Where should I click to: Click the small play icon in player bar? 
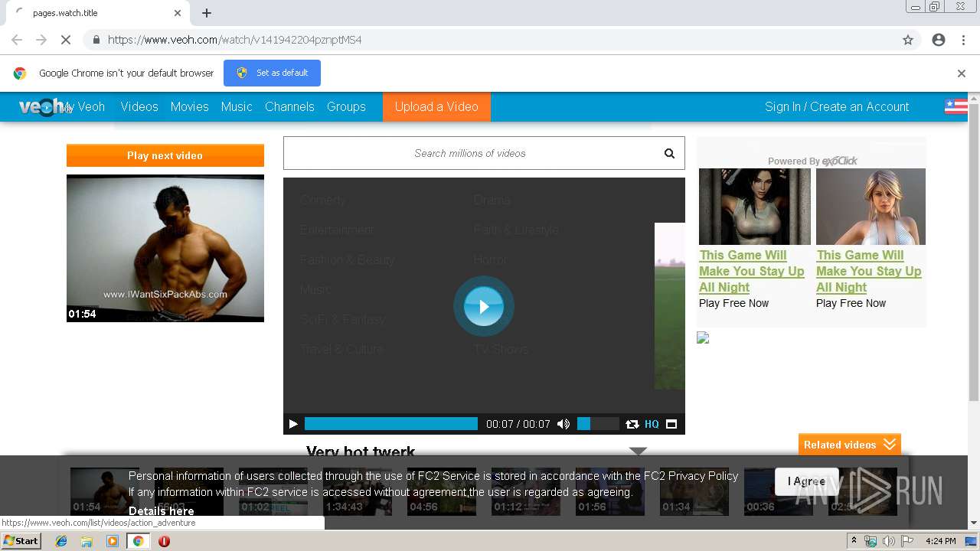coord(293,424)
